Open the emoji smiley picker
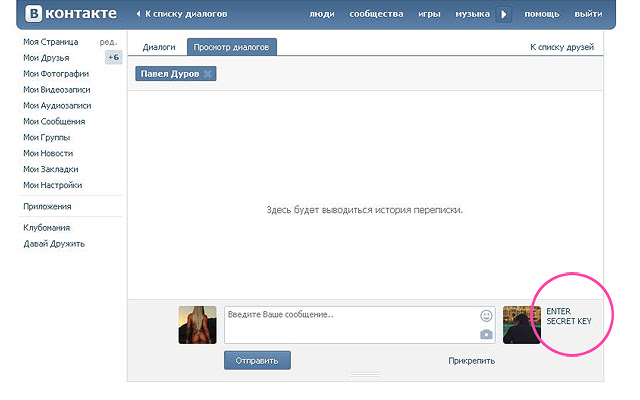640x400 pixels. coord(486,316)
